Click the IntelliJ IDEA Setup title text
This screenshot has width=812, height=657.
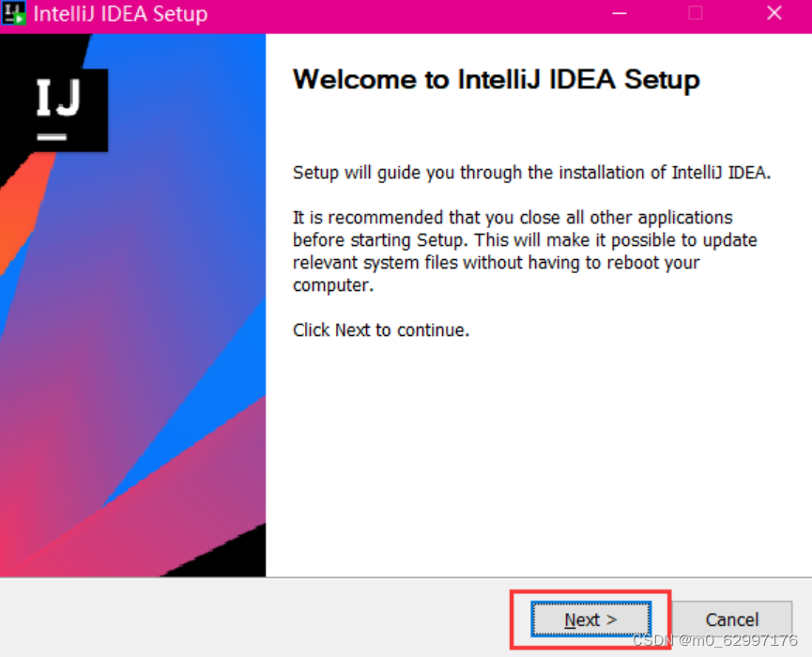coord(122,13)
